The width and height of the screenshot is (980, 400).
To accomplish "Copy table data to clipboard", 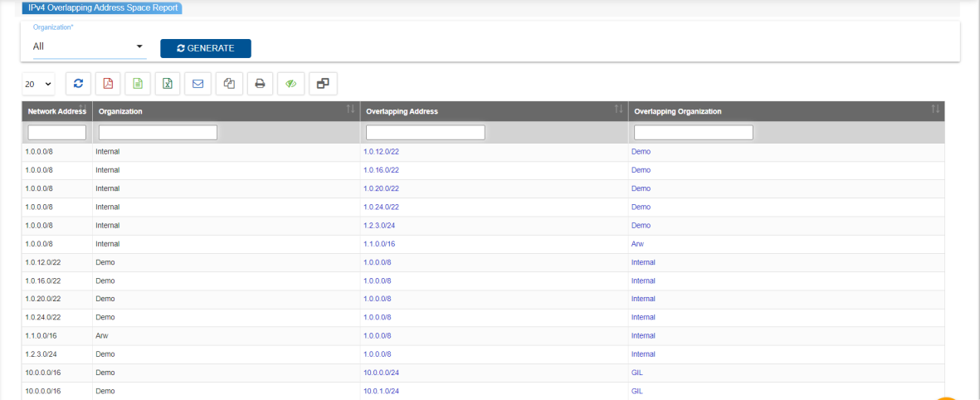I will click(x=229, y=84).
